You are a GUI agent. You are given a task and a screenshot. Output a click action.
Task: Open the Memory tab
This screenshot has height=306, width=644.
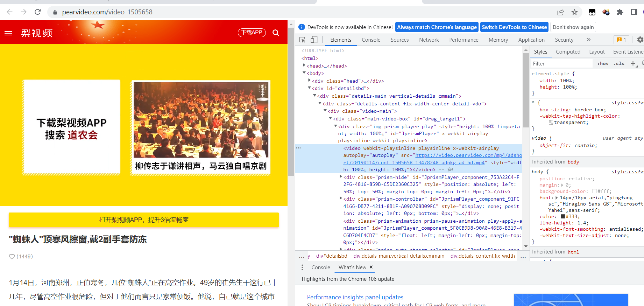498,40
